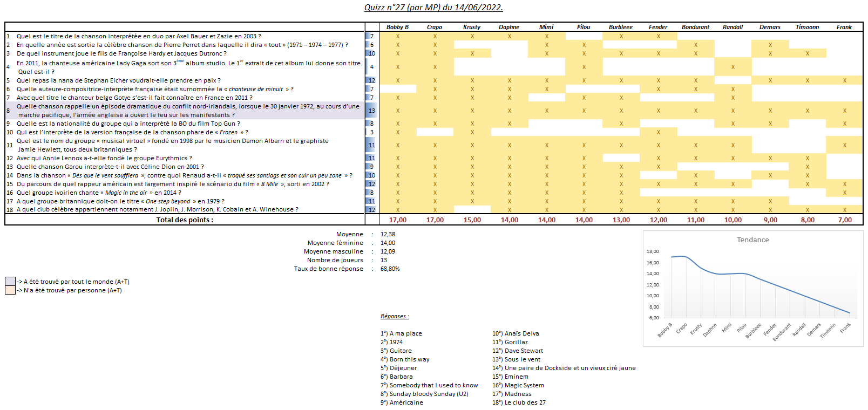The width and height of the screenshot is (868, 410).
Task: Click the peach 'trouvé par personne' legend swatch
Action: (10, 290)
